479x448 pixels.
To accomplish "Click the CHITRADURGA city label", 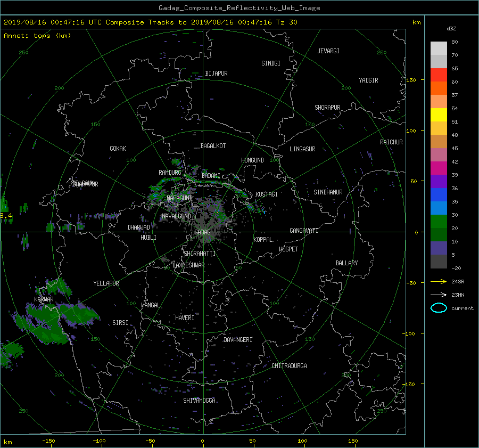I will [290, 366].
